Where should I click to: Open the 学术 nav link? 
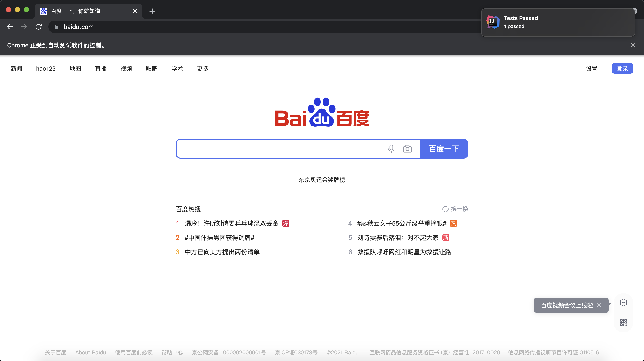point(177,68)
